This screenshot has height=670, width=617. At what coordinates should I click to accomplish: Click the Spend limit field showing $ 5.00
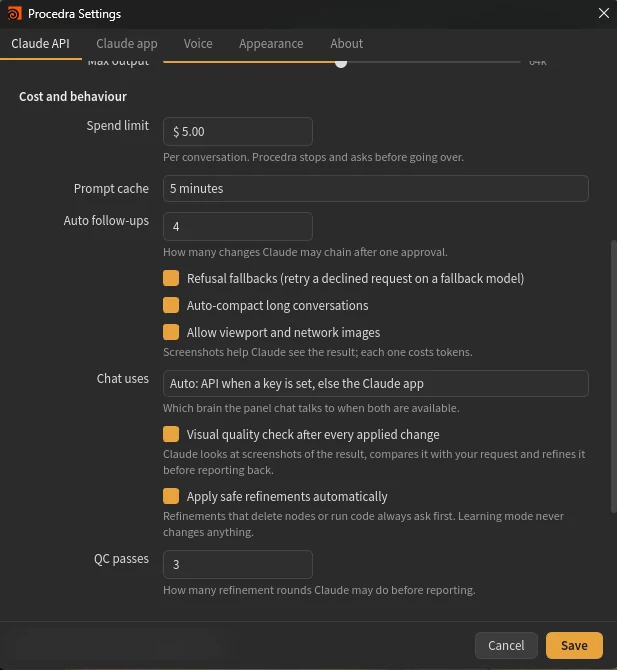(x=238, y=132)
